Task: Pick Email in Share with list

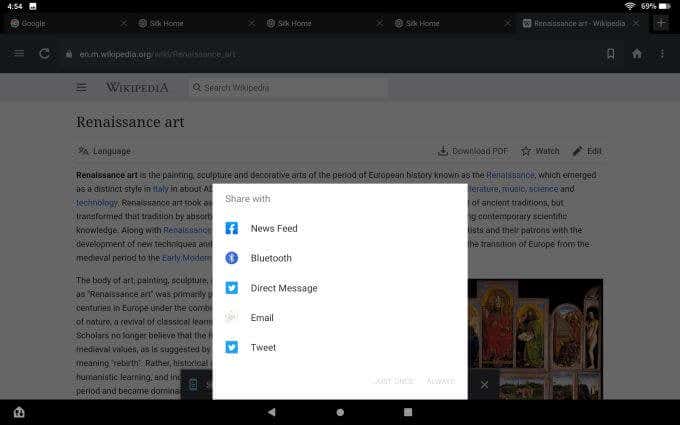Action: click(340, 317)
